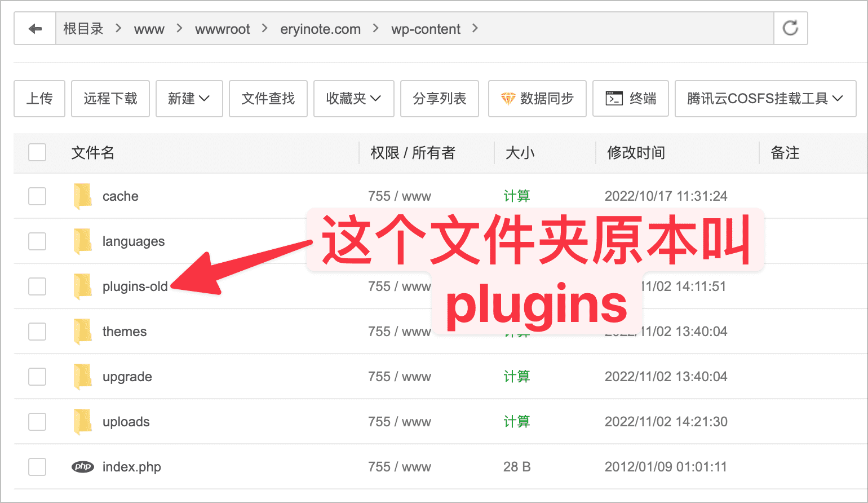Screen dimensions: 868x503
Task: Click the back arrow in path bar
Action: 35,28
